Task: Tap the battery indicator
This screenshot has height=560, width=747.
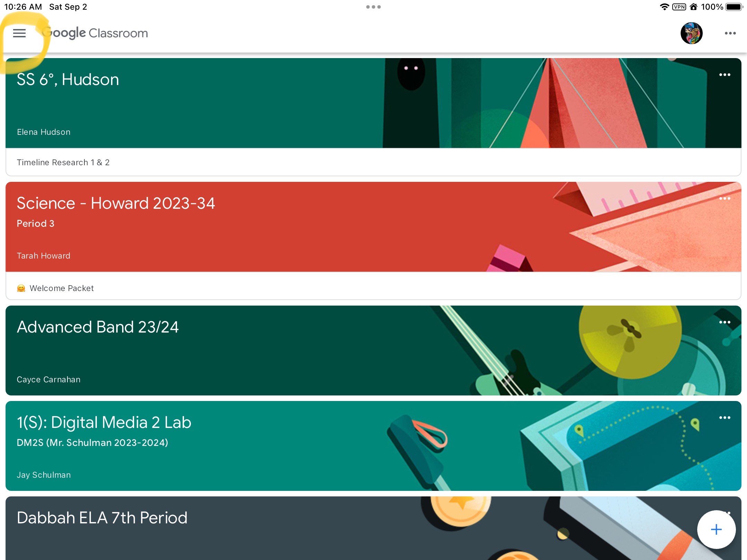Action: coord(734,7)
